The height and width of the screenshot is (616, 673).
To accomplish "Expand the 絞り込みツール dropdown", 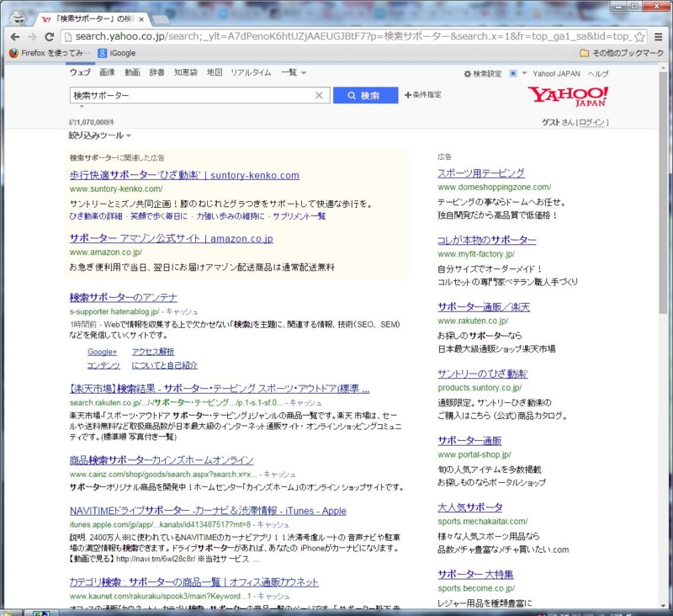I will click(99, 135).
